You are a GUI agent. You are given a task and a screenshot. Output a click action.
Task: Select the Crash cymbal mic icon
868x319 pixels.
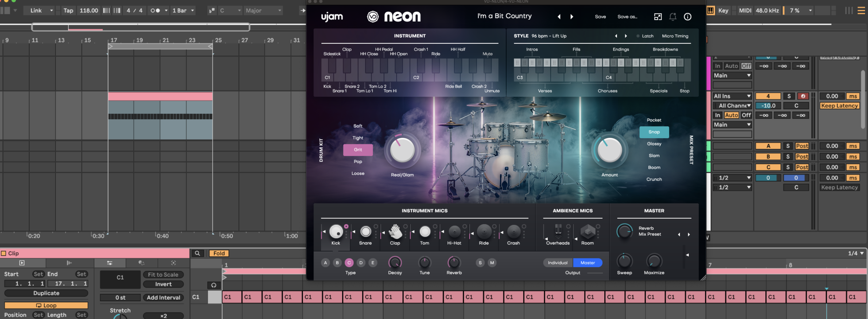(x=514, y=231)
